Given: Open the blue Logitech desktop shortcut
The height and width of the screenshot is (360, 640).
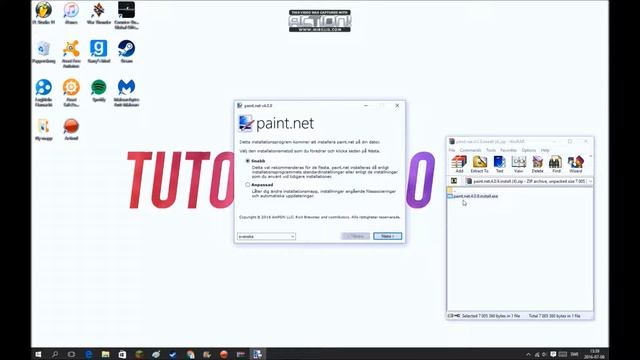Looking at the screenshot, I should pos(44,93).
